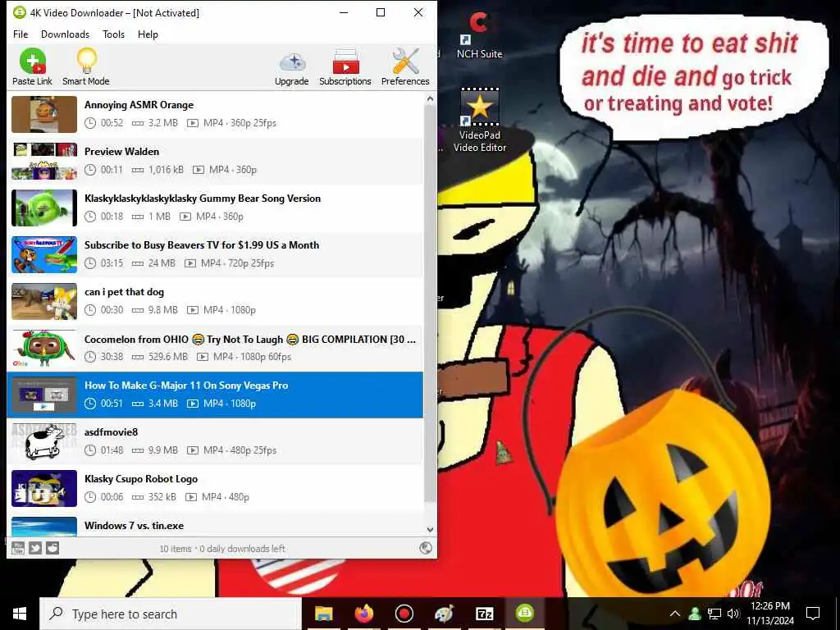840x630 pixels.
Task: Click globe icon in status bar
Action: pyautogui.click(x=426, y=548)
